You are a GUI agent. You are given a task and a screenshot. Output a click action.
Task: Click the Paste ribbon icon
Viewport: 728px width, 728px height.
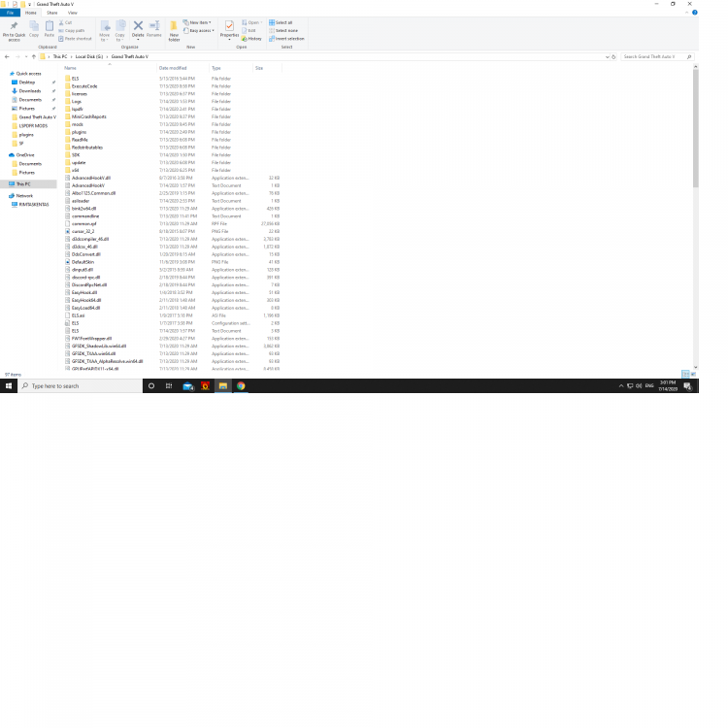(x=50, y=26)
